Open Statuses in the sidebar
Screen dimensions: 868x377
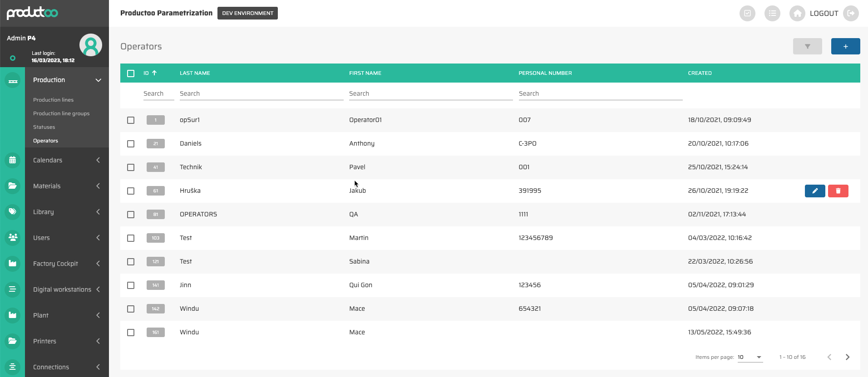44,127
